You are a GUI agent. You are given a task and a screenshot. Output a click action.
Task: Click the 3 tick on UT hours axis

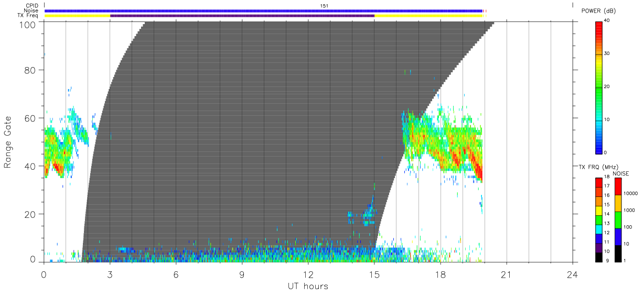click(x=110, y=274)
